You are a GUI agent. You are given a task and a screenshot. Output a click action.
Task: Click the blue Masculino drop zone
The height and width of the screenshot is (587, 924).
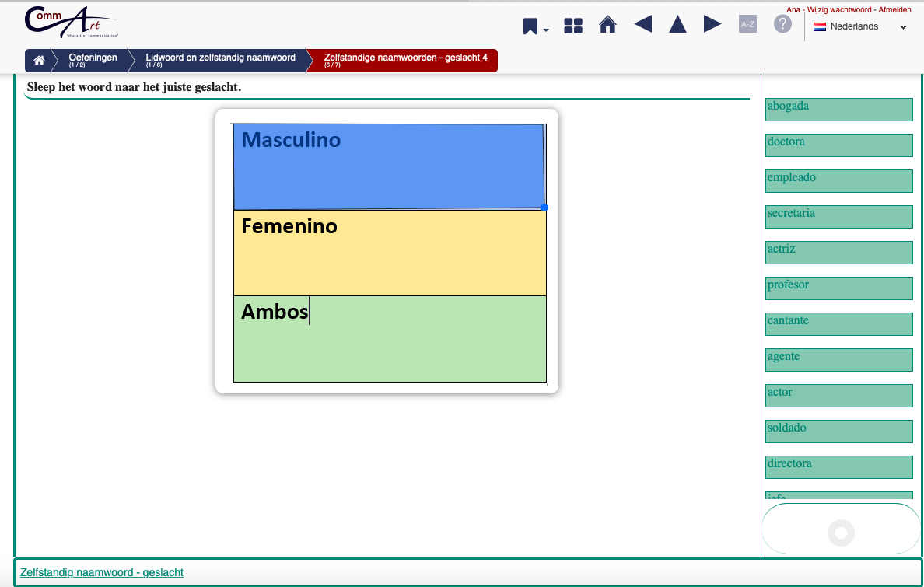390,167
